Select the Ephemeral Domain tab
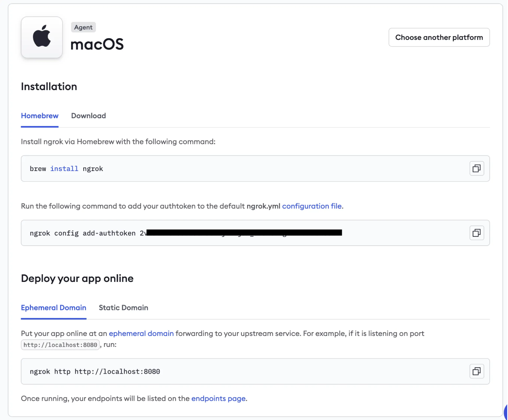This screenshot has width=508, height=420. pyautogui.click(x=54, y=307)
